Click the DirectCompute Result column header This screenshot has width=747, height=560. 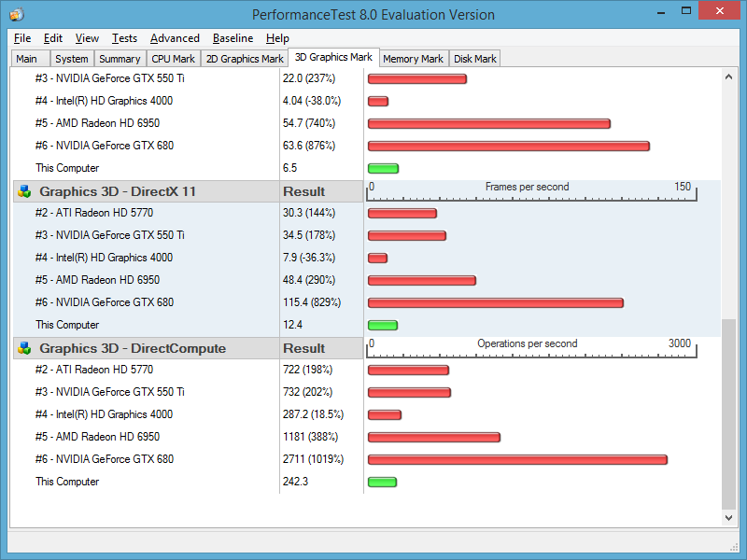click(x=321, y=348)
